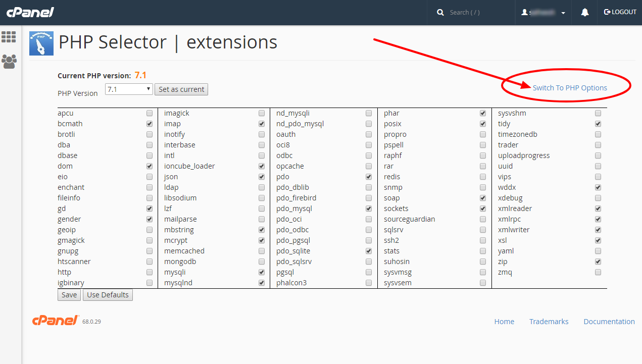
Task: Enable the yaml extension checkbox
Action: click(598, 251)
